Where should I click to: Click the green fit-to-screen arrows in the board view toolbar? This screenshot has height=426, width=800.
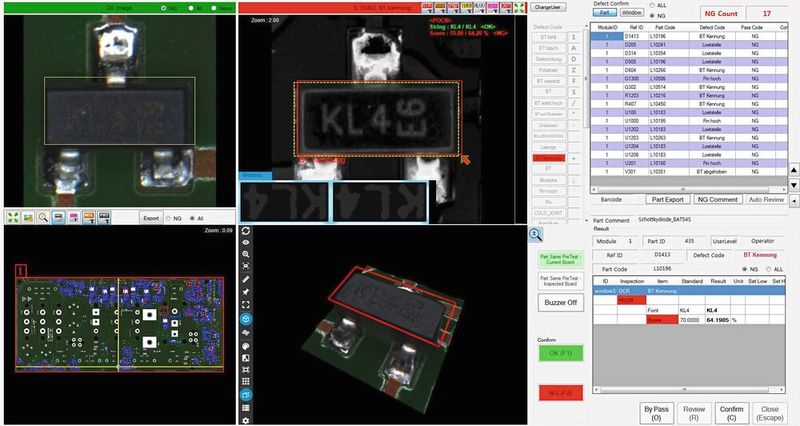tap(13, 217)
